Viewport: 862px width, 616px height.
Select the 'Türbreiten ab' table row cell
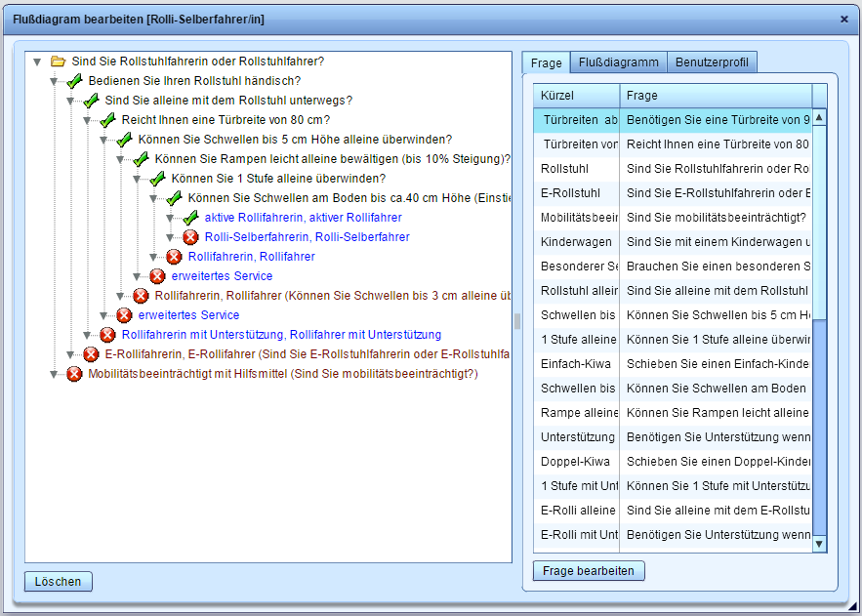pos(577,120)
